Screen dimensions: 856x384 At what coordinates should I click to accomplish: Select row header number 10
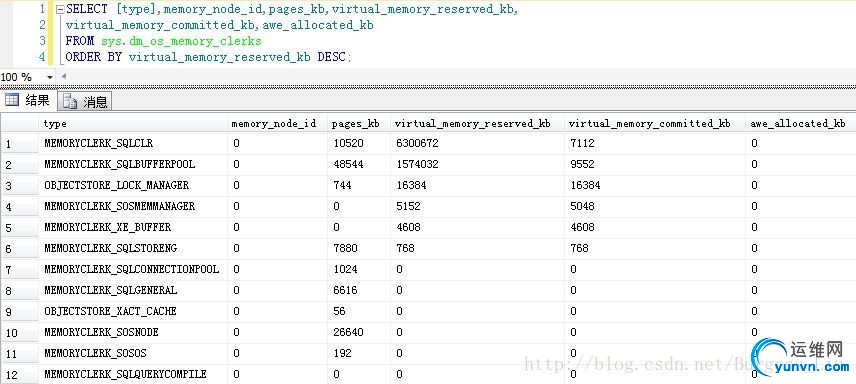[x=20, y=333]
